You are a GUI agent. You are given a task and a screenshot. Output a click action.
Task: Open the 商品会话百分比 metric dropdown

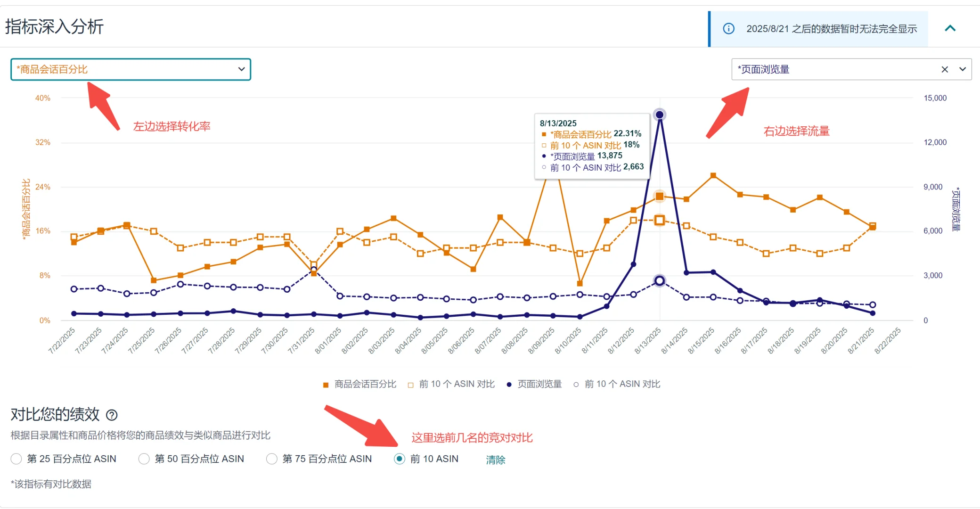point(131,69)
